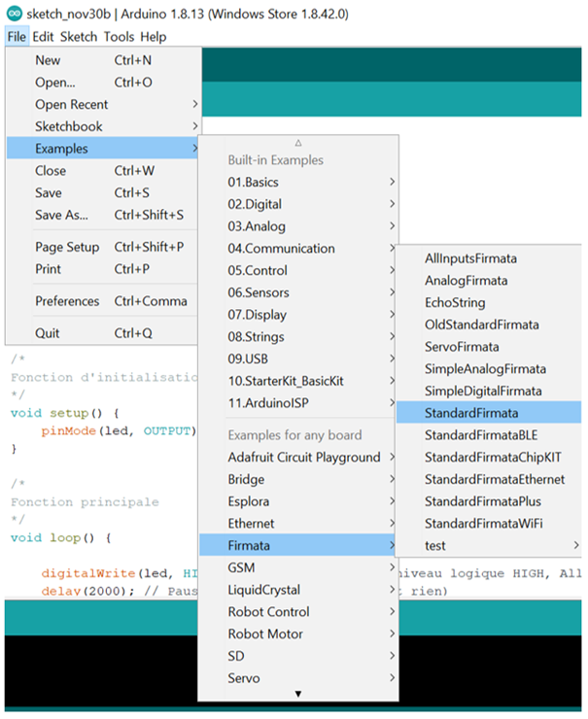Choose the AnalogFirmata example
Image resolution: width=588 pixels, height=719 pixels.
[466, 281]
